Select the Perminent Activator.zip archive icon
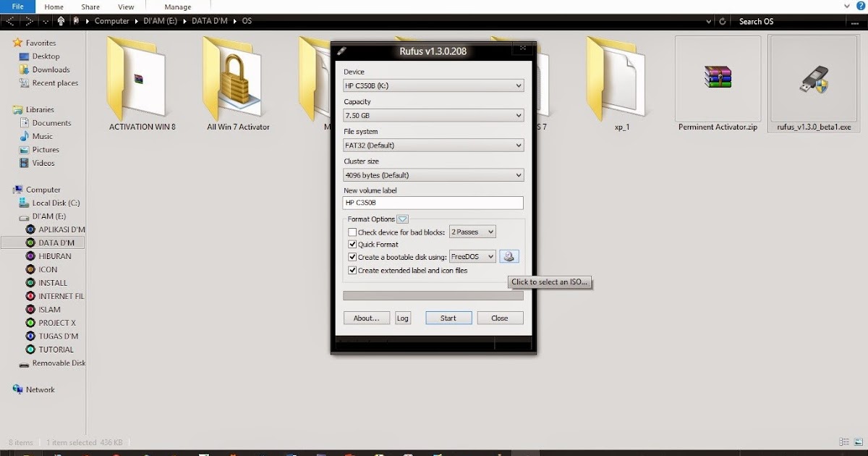Screen dimensions: 868x456 718,77
